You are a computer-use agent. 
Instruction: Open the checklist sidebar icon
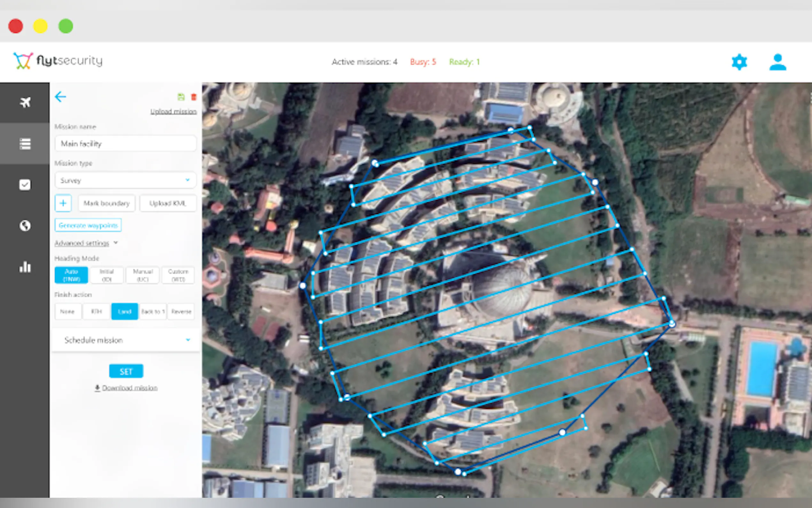tap(25, 185)
